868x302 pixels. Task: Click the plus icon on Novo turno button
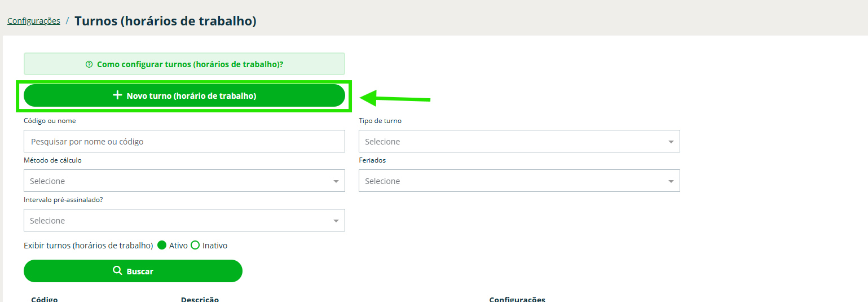click(x=117, y=95)
